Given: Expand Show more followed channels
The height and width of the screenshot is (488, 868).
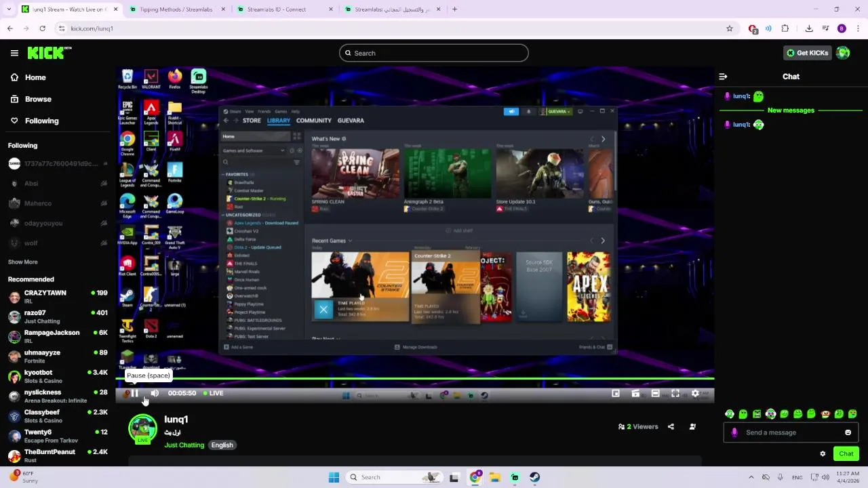Looking at the screenshot, I should pos(23,262).
